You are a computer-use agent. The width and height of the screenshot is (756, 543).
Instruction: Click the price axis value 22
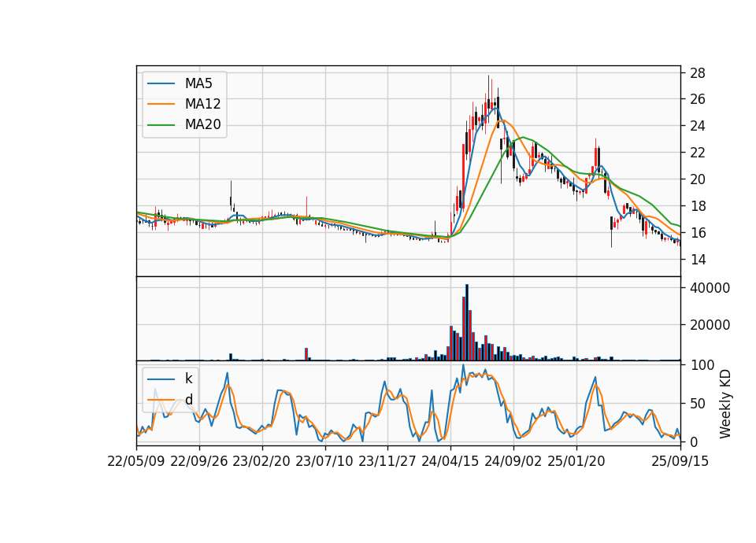(698, 153)
